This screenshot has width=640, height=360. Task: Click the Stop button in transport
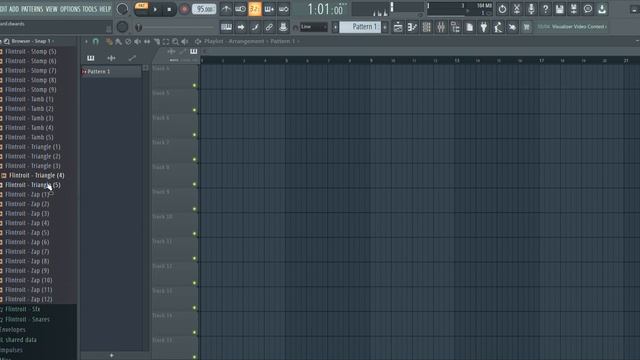coord(169,9)
